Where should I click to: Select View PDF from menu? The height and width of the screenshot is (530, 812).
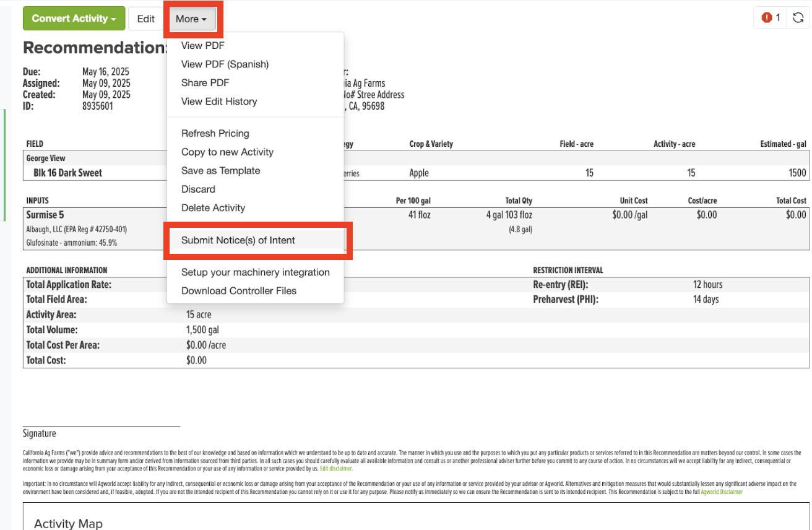(x=203, y=46)
